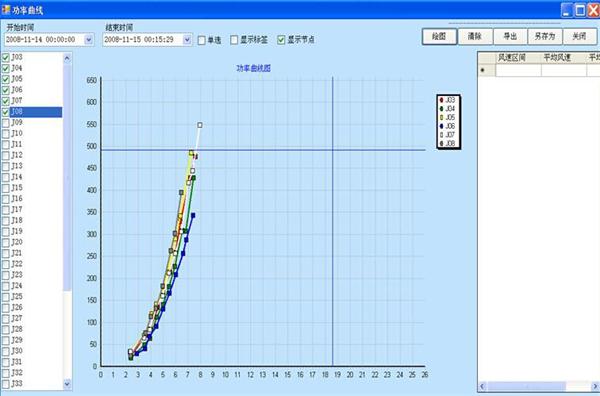600x396 pixels.
Task: Check the J09 checkbox
Action: (x=6, y=123)
